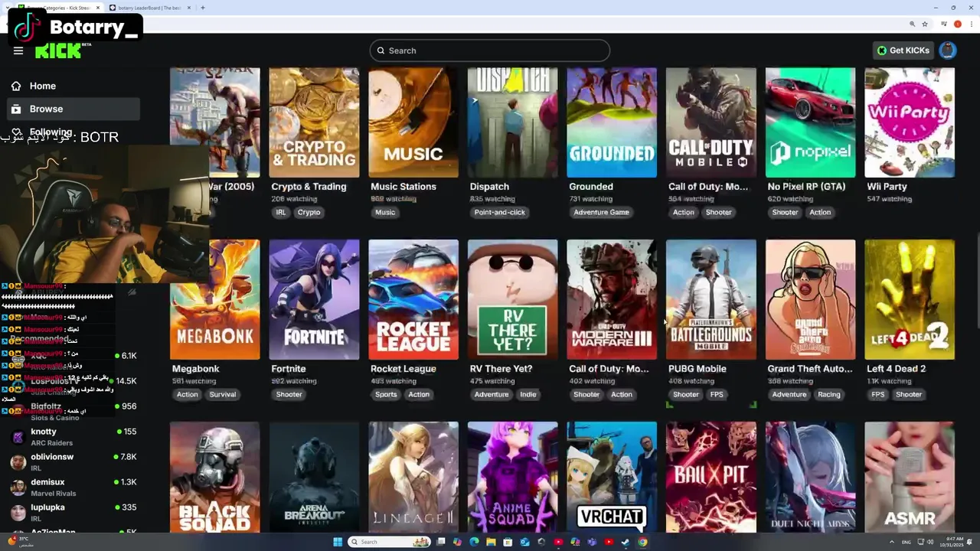Open the Rocket League category cover

click(x=413, y=299)
